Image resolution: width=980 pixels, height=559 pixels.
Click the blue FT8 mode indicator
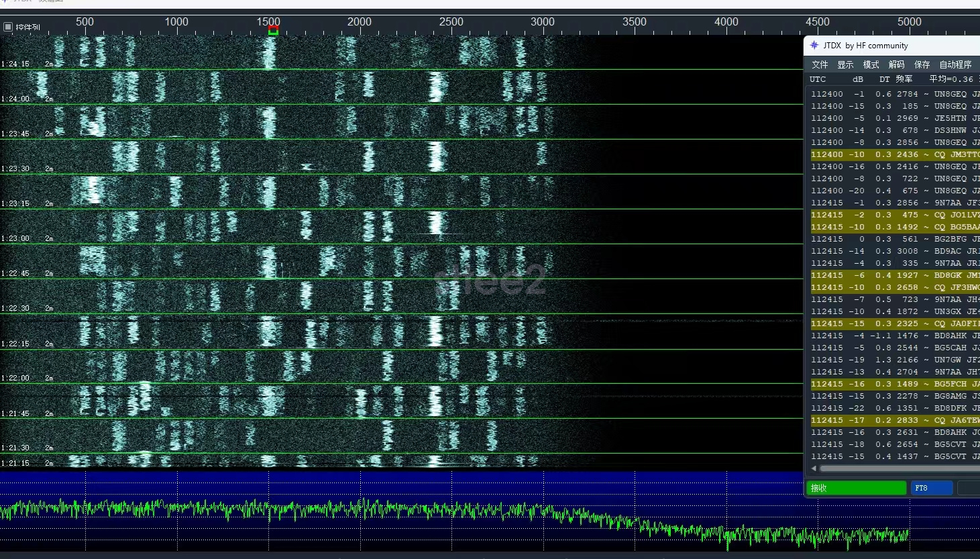[931, 488]
